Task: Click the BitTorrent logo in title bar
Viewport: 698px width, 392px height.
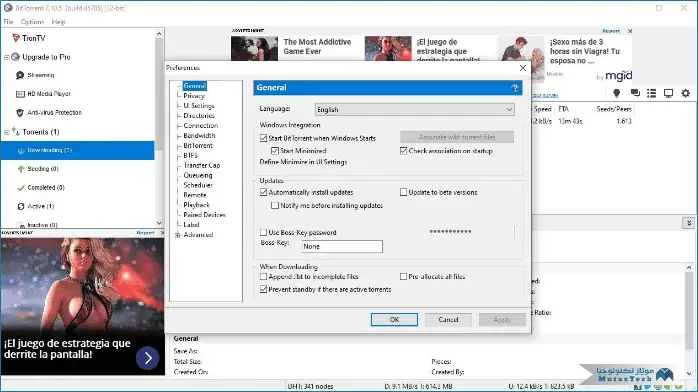Action: 8,8
